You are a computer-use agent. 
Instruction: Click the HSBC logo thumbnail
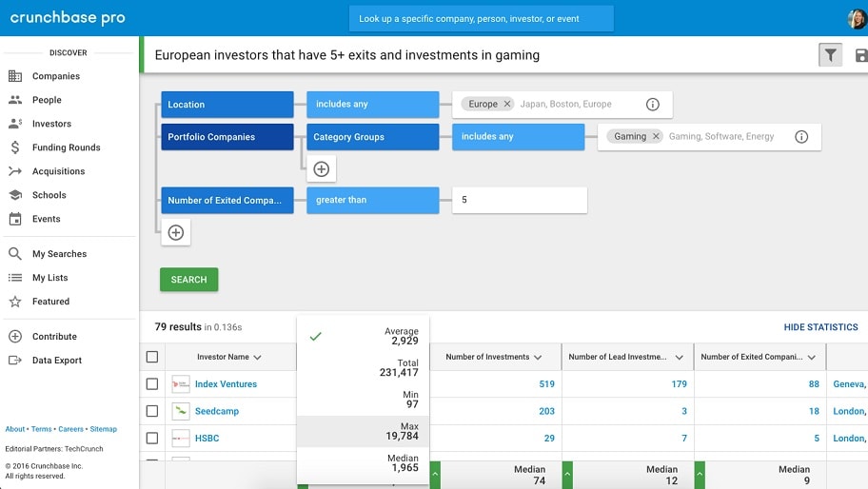pyautogui.click(x=181, y=439)
